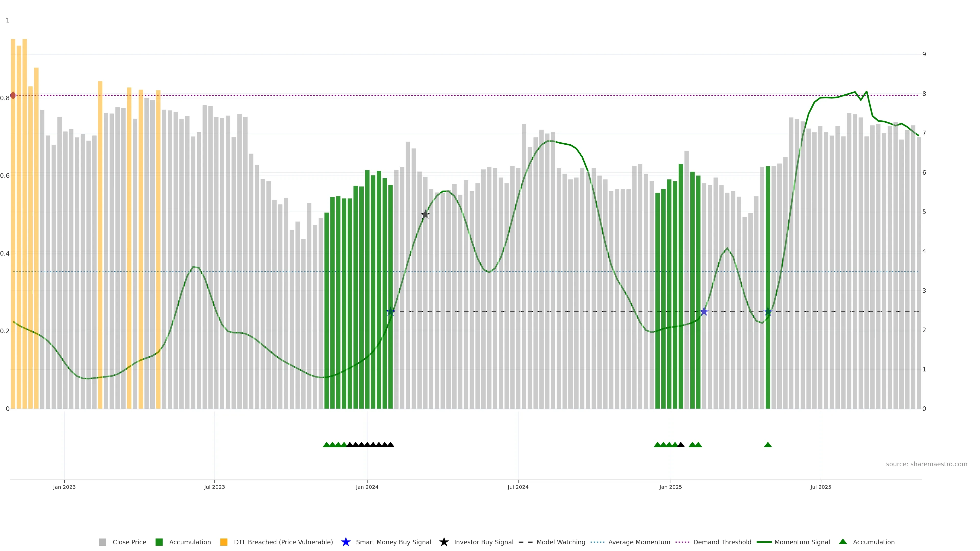Click the Jan 2023 x-axis label
Image resolution: width=980 pixels, height=551 pixels.
click(x=64, y=487)
